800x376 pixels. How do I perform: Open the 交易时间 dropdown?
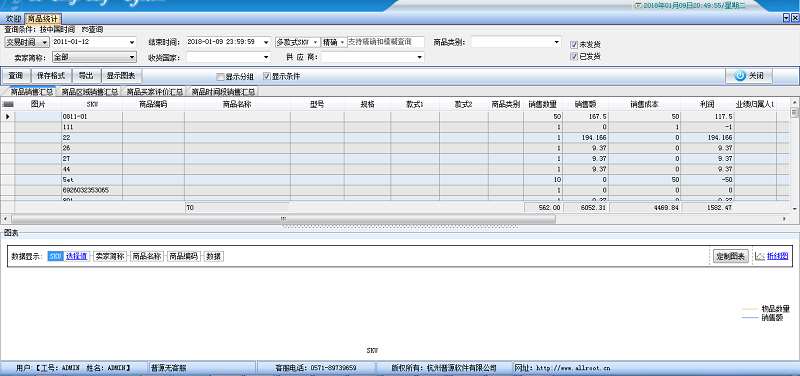27,42
